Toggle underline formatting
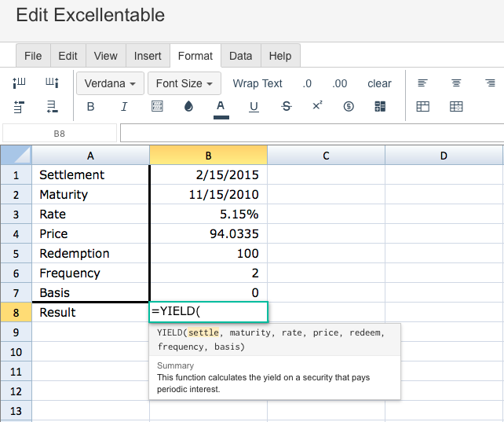The image size is (504, 422). pyautogui.click(x=254, y=107)
